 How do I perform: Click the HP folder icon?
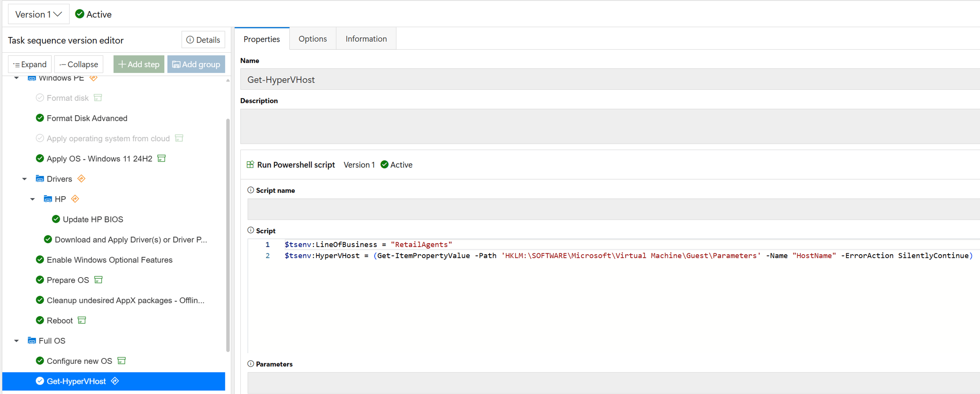click(48, 199)
